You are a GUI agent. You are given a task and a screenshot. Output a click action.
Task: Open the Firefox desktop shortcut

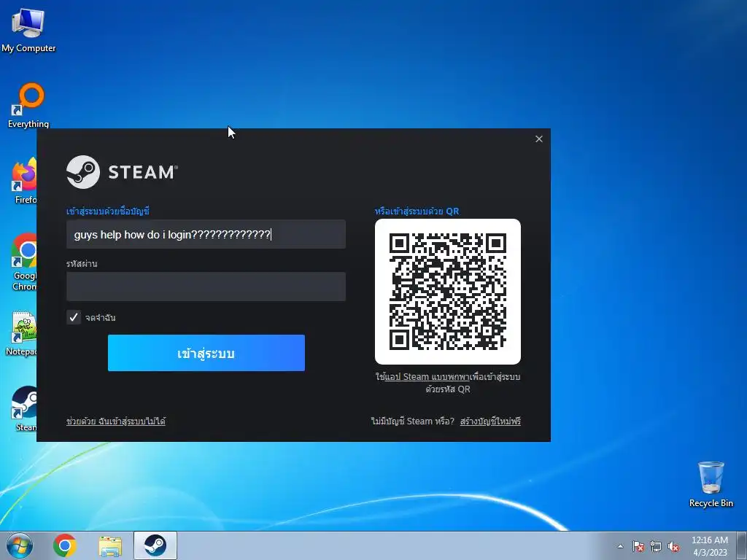tap(24, 181)
